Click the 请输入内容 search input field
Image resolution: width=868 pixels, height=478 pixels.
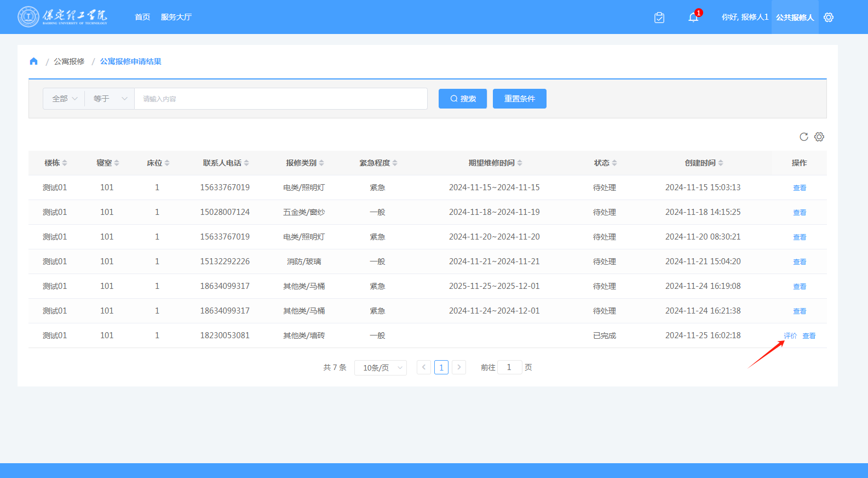[280, 99]
